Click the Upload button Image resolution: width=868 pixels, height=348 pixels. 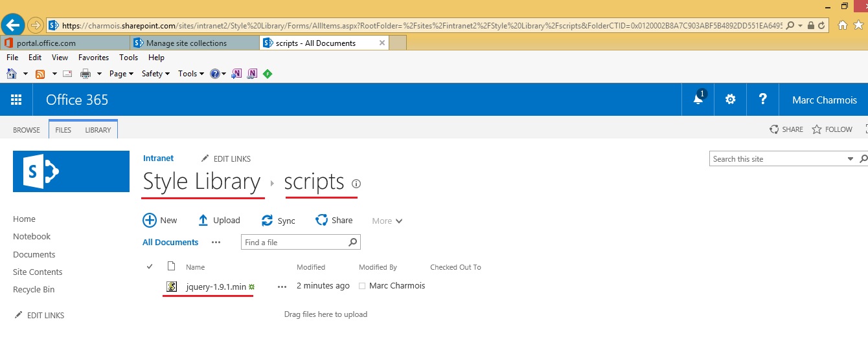pos(219,221)
